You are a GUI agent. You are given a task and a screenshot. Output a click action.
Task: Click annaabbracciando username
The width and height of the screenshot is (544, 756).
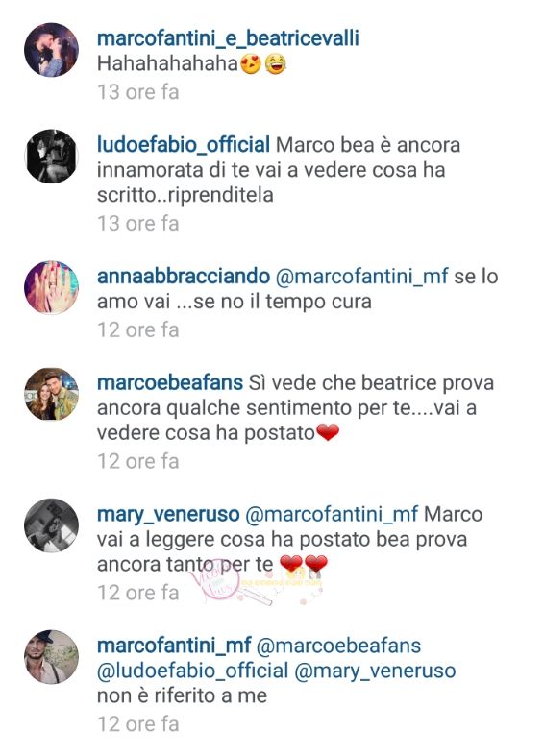point(184,277)
